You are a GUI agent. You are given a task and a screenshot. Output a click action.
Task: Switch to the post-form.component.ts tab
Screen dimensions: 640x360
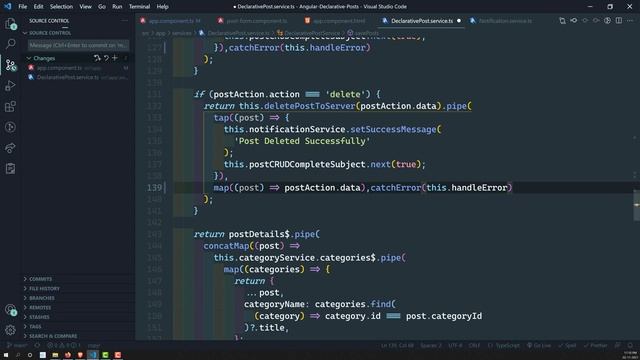click(x=253, y=21)
